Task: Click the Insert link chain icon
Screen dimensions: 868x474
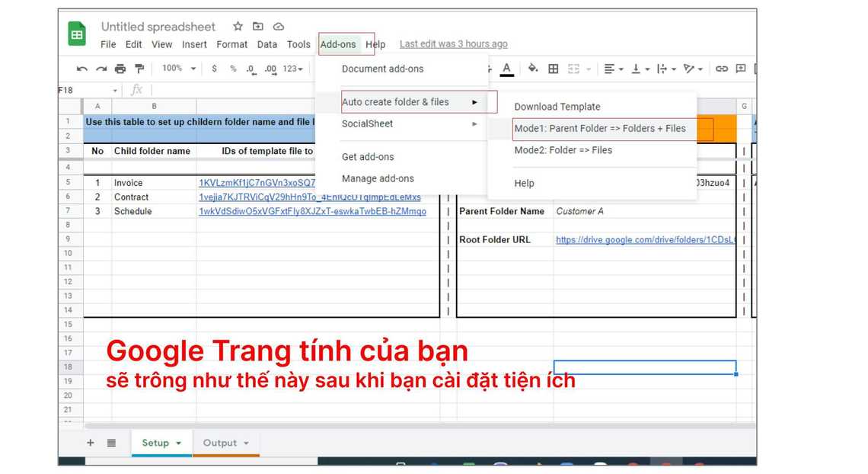Action: pos(721,69)
